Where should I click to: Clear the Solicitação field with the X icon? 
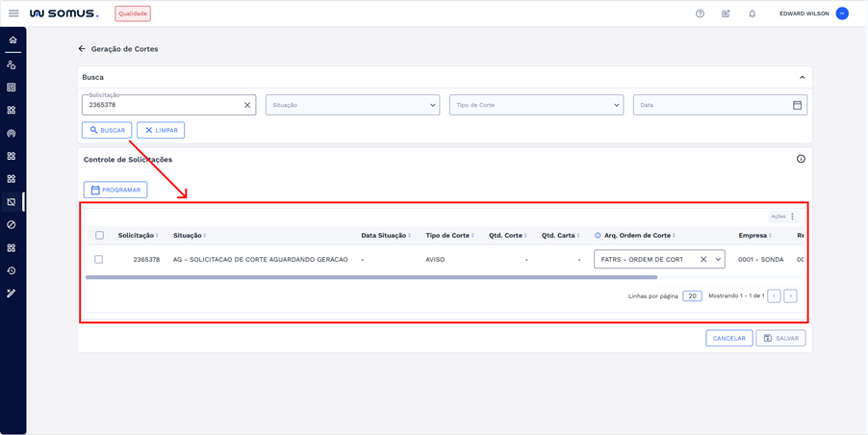pos(247,105)
